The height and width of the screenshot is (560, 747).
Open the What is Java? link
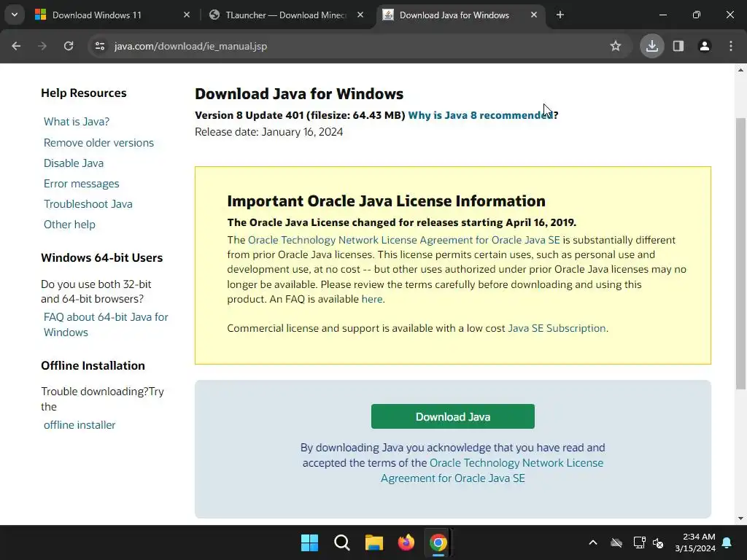[76, 122]
